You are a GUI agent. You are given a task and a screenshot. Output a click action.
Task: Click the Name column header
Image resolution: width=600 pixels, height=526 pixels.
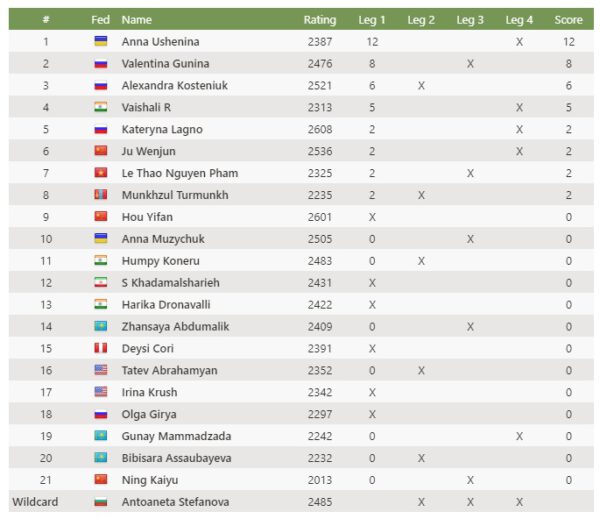tap(137, 19)
